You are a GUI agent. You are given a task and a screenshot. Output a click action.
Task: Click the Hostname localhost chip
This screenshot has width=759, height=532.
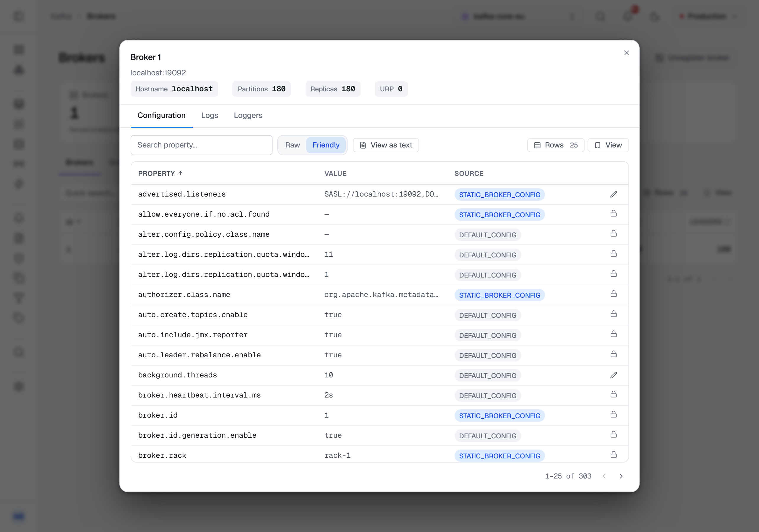pos(174,89)
